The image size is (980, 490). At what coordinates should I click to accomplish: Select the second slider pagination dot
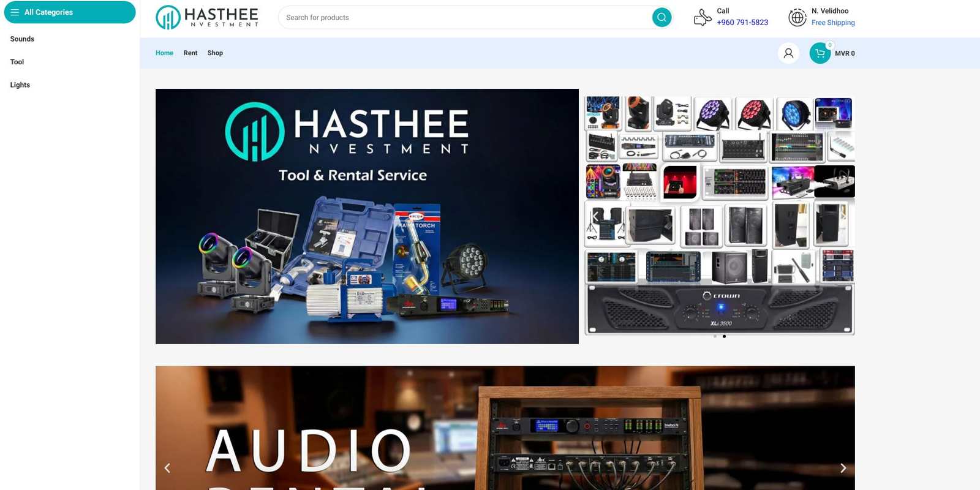724,336
